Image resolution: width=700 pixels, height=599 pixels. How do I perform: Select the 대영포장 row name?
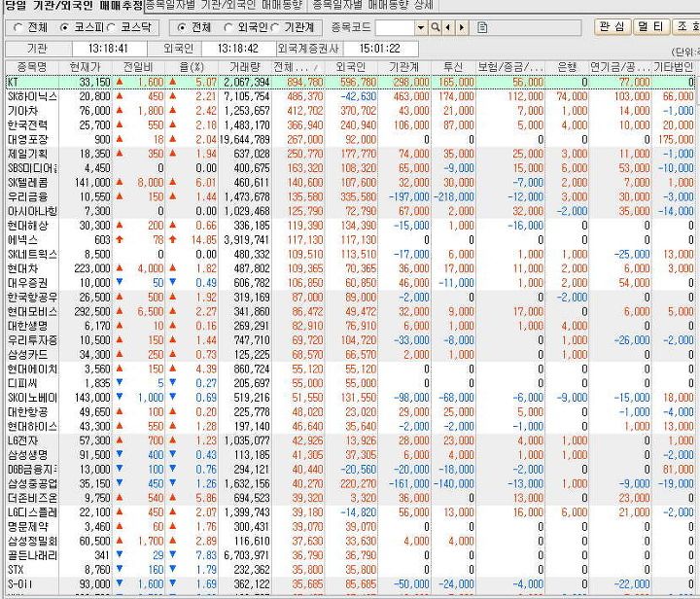(27, 139)
